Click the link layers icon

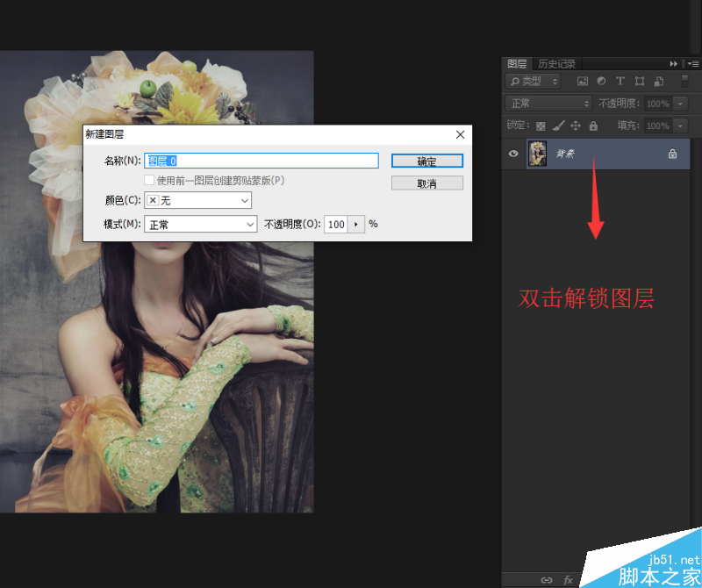tap(546, 580)
